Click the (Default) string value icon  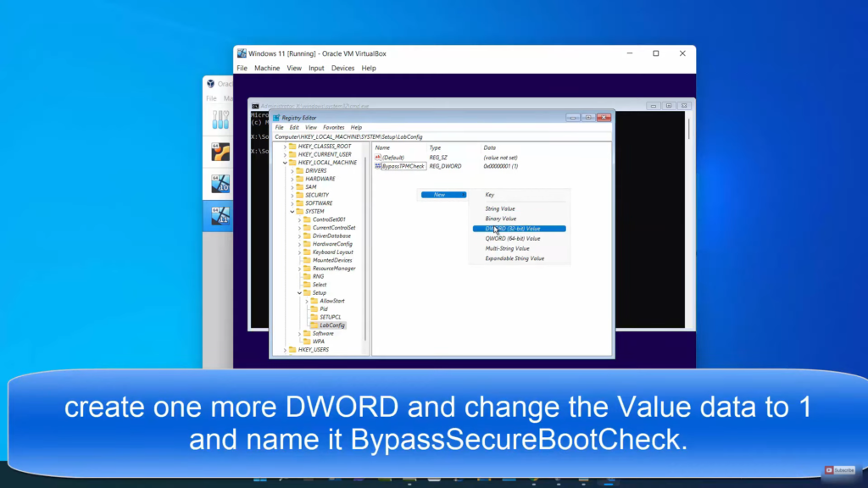click(x=378, y=157)
